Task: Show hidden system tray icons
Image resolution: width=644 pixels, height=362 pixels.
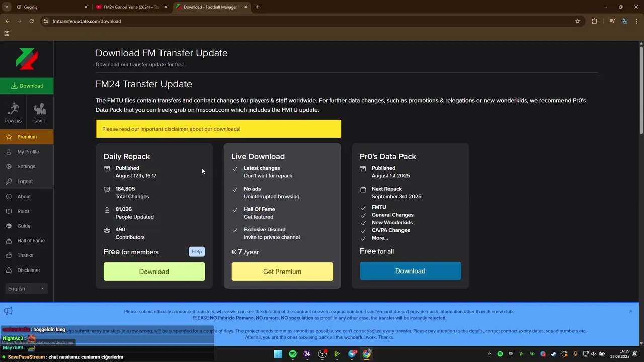Action: (489, 354)
